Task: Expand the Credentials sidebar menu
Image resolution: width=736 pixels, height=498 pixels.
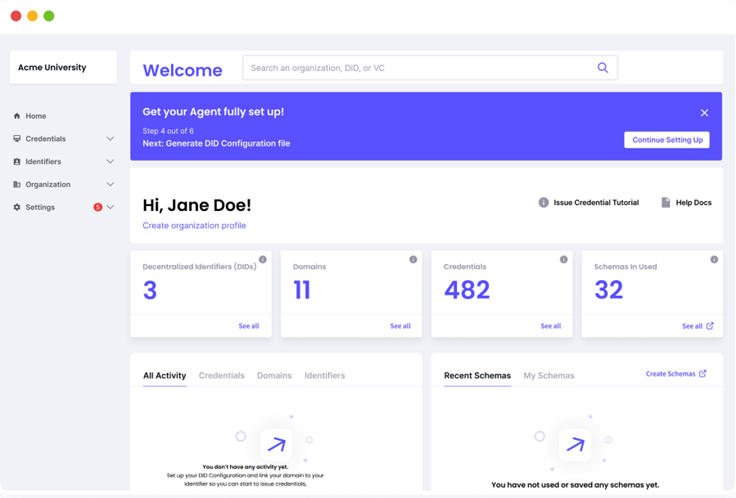Action: [110, 139]
